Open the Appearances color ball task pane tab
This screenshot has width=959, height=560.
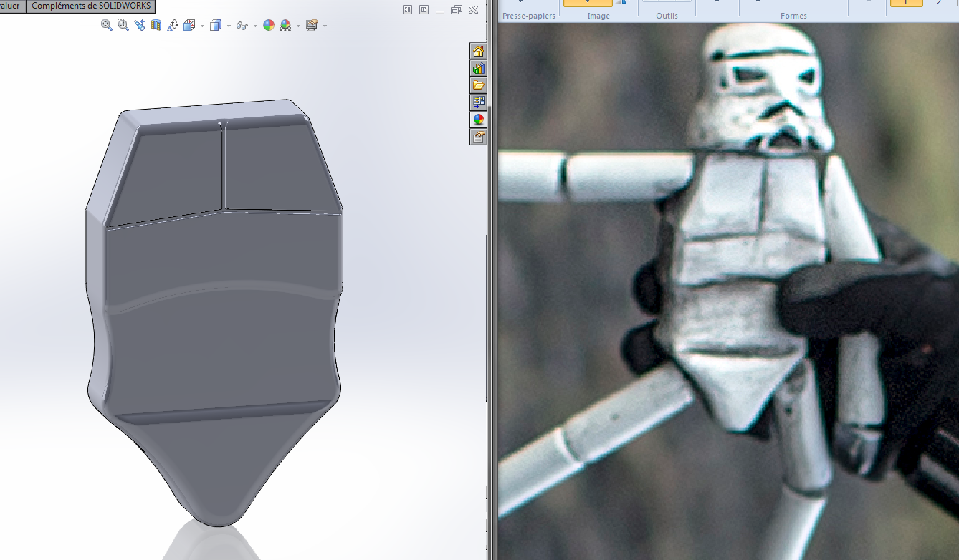478,120
